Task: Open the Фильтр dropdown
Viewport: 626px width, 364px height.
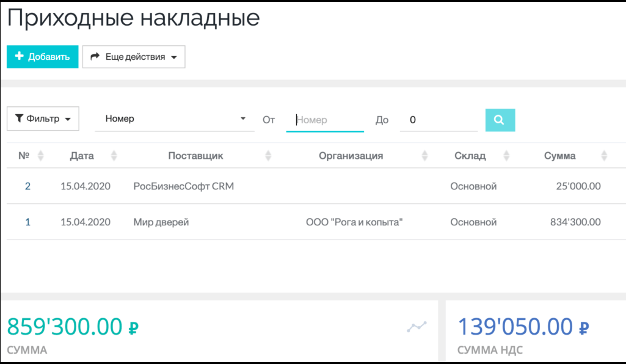Action: click(x=43, y=118)
